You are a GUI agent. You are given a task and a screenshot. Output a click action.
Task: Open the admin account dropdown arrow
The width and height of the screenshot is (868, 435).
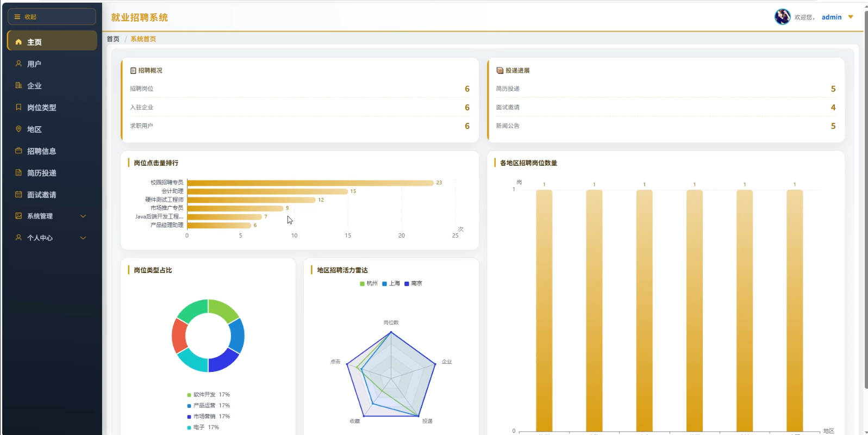point(851,17)
